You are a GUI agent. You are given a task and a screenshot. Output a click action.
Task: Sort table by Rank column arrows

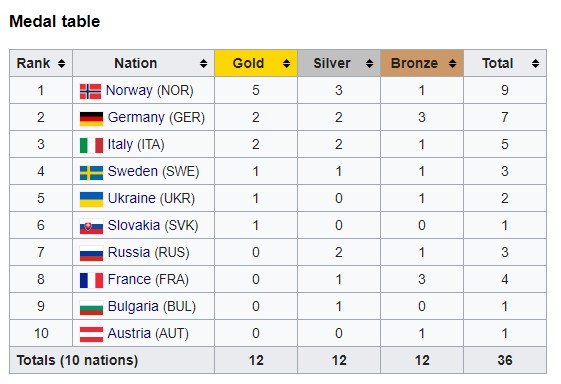point(62,64)
